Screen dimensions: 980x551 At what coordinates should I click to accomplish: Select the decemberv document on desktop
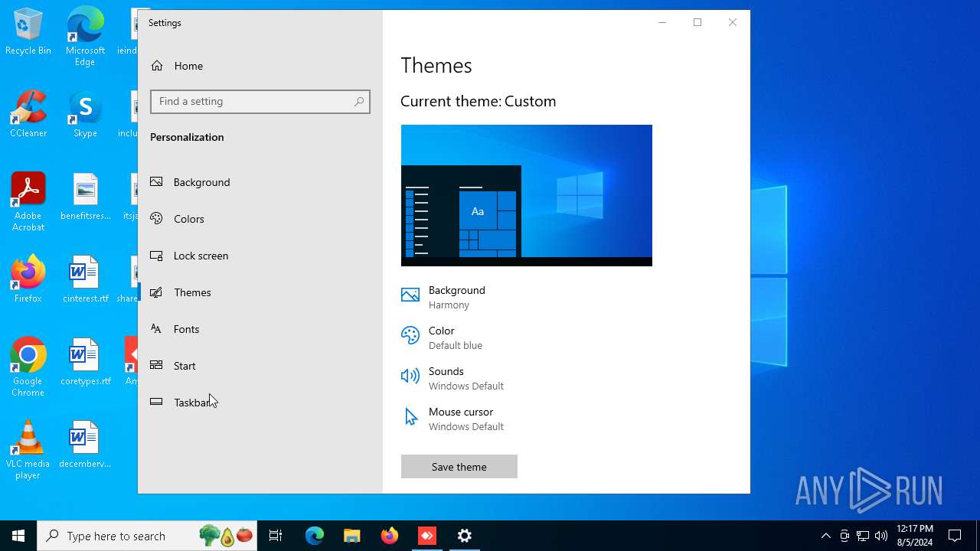85,445
